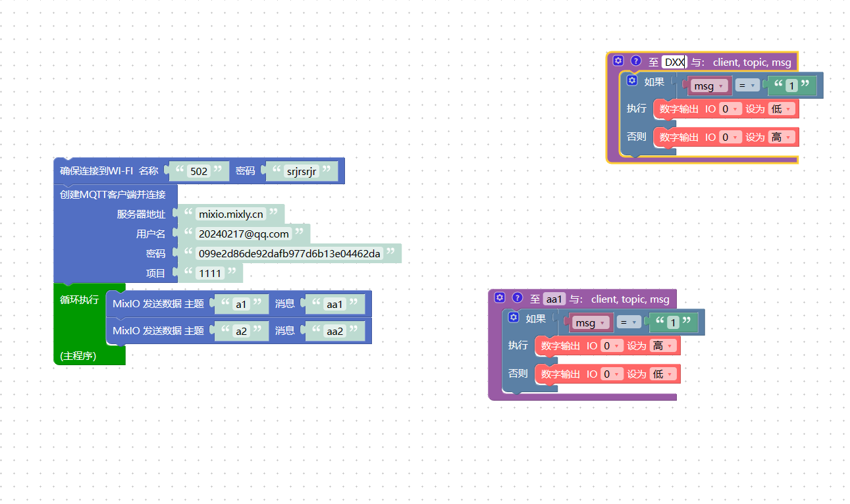Open gear icon of 如果 in aa1 block
The width and height of the screenshot is (850, 504).
(514, 318)
